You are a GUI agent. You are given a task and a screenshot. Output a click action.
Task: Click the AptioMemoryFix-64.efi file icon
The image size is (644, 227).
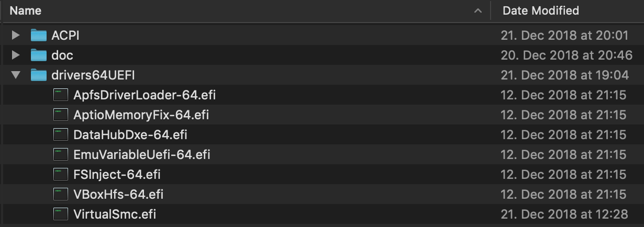[61, 115]
